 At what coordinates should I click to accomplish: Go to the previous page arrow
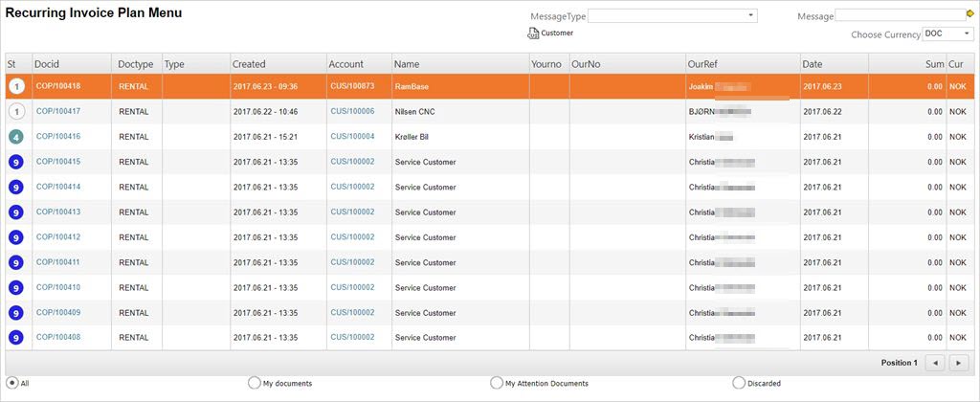coord(936,363)
